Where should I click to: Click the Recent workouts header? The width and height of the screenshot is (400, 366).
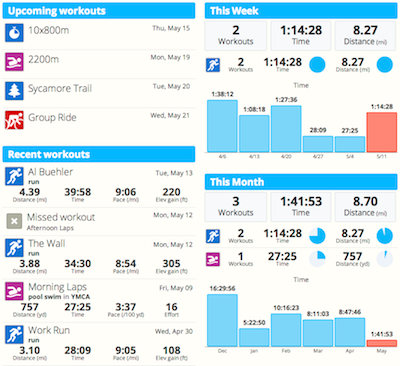[99, 154]
